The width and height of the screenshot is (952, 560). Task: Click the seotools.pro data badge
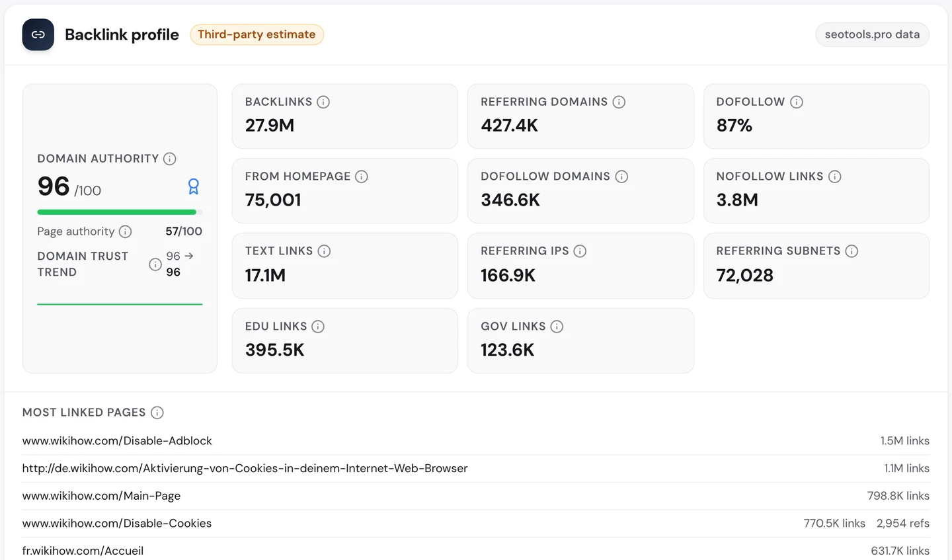872,34
